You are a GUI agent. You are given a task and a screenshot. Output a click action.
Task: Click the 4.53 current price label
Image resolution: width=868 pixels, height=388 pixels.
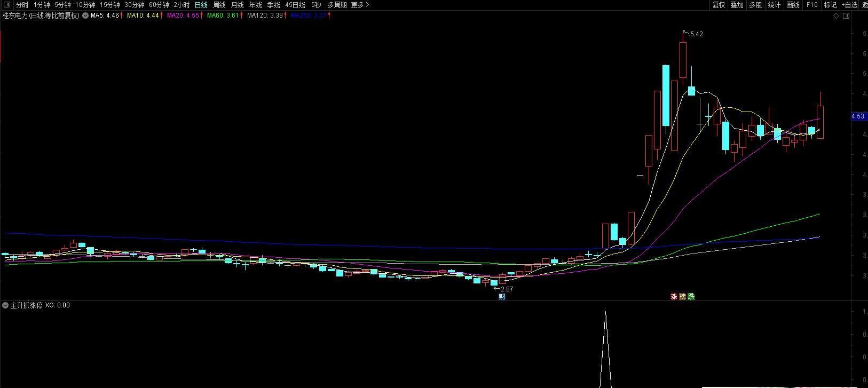pos(858,116)
